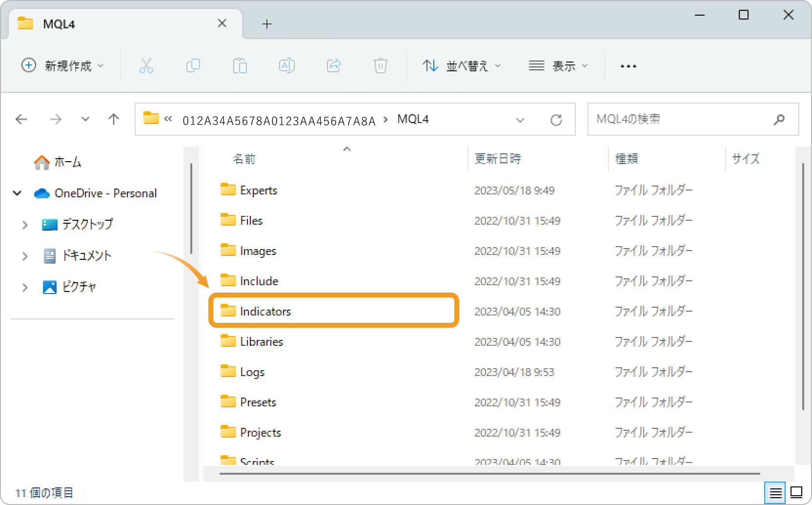Collapse the OneDrive - Personal tree node
This screenshot has height=505, width=812.
(x=17, y=193)
